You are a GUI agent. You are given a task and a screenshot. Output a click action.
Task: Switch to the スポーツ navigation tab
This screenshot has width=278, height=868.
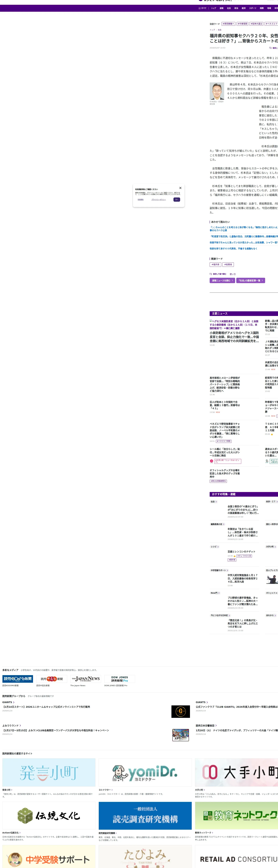click(252, 8)
